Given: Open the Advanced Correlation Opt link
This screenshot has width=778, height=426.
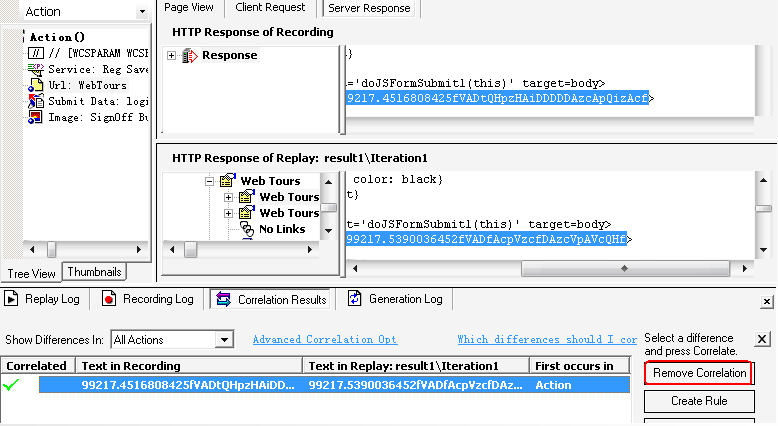Looking at the screenshot, I should [324, 340].
